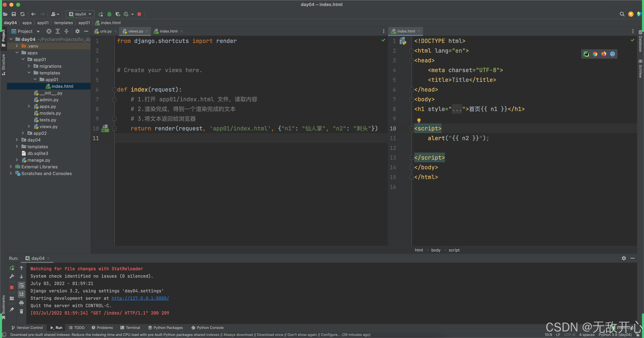This screenshot has width=644, height=338.
Task: Toggle the Version Control panel tab
Action: pos(27,327)
